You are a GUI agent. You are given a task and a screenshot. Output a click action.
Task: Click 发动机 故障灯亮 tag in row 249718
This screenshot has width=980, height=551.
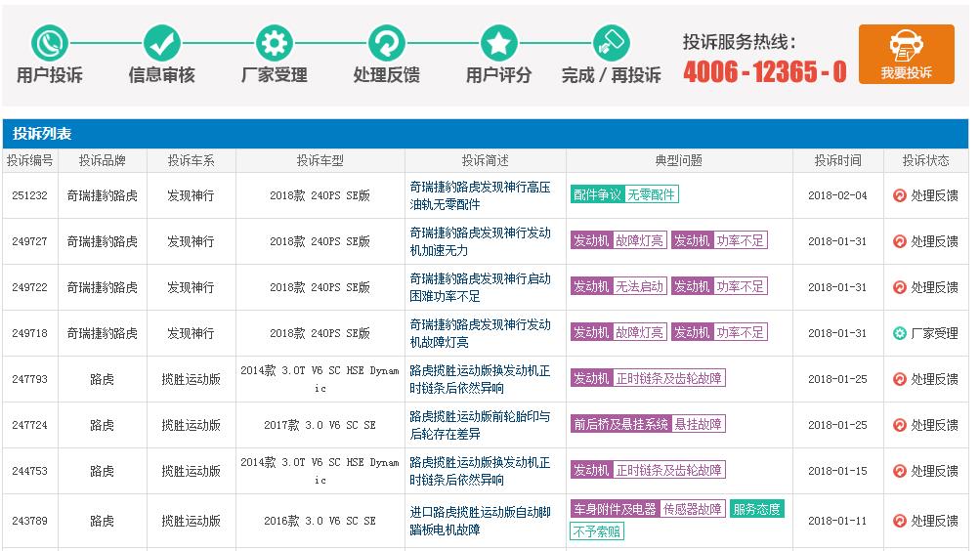pos(618,332)
